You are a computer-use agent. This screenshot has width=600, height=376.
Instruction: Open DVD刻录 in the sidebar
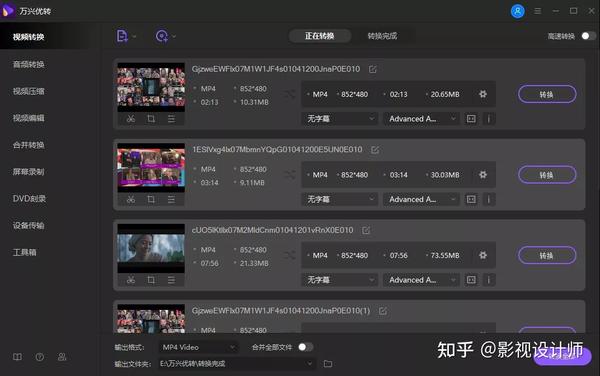tap(29, 199)
